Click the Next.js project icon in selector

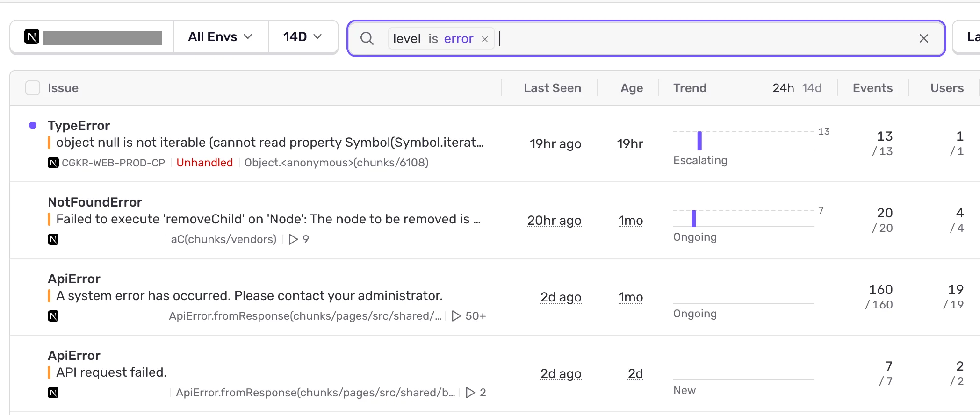click(32, 37)
